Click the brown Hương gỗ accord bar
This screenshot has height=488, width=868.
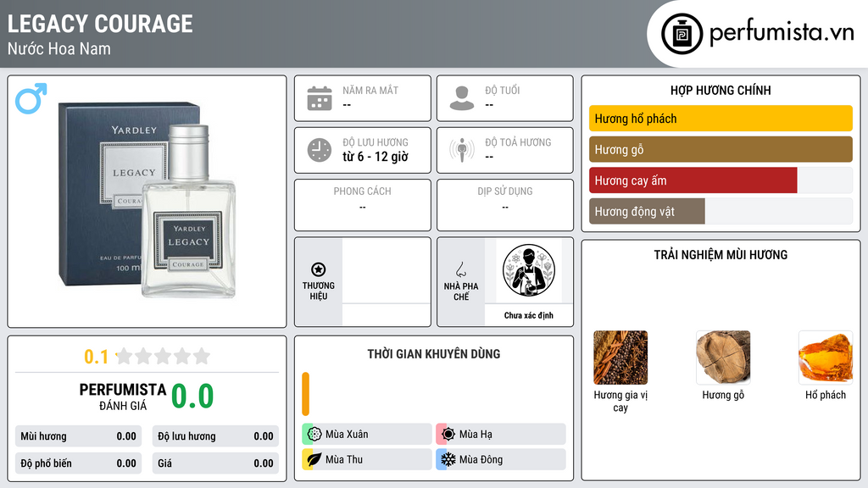tap(721, 149)
